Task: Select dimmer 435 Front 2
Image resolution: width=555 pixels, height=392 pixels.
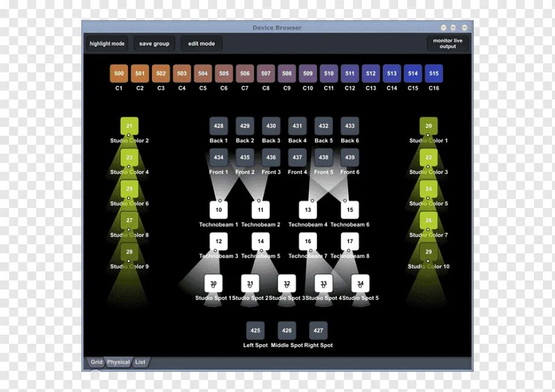Action: click(245, 157)
